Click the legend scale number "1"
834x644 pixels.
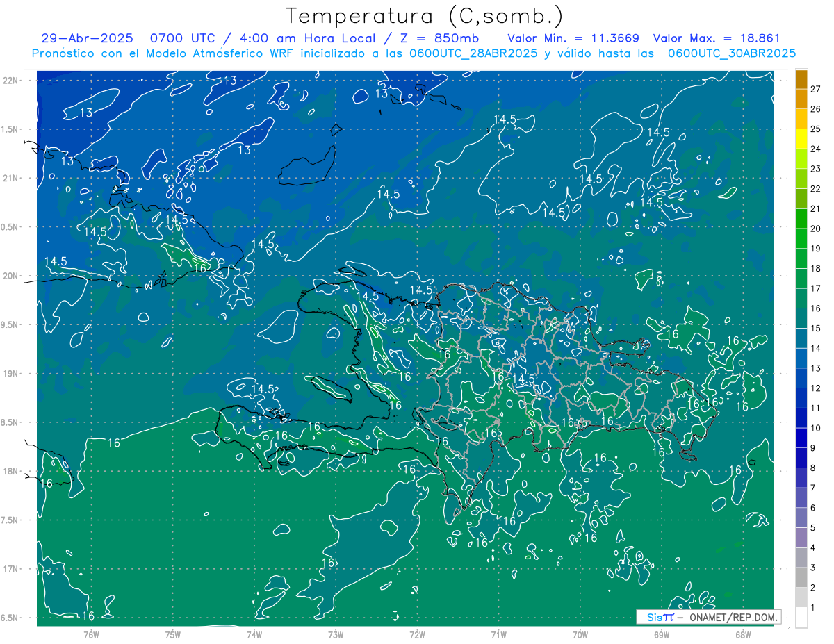point(813,608)
